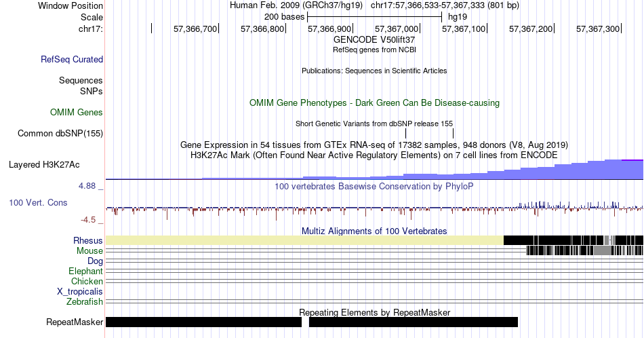Click the right RepeatMasker repeat block
Screen dimensions: 644x338
tap(414, 322)
